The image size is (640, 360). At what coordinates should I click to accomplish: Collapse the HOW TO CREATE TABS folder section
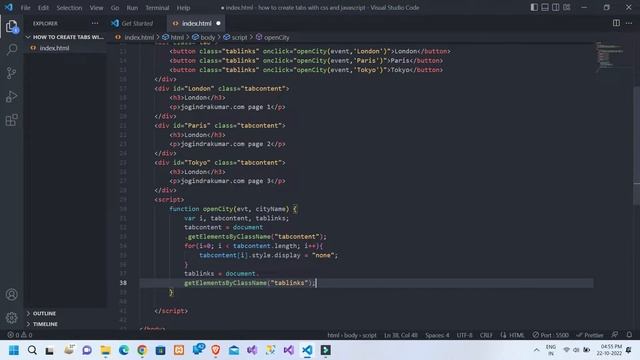65,37
